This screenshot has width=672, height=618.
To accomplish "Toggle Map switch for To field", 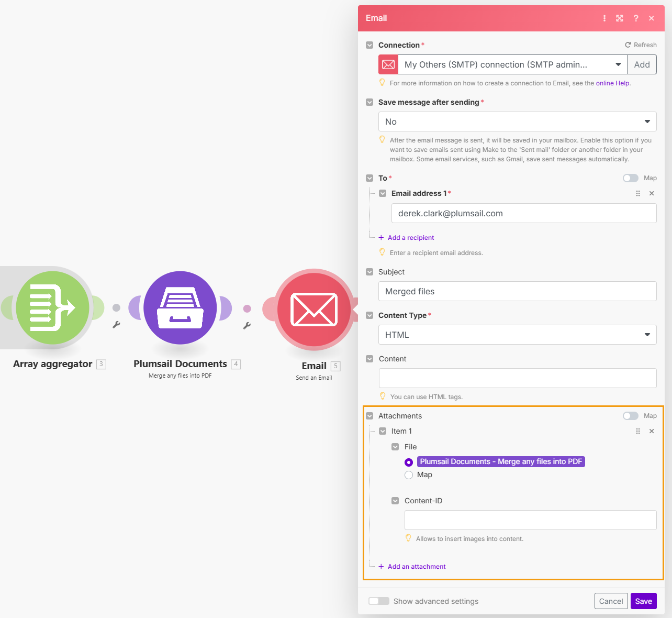I will (x=631, y=178).
